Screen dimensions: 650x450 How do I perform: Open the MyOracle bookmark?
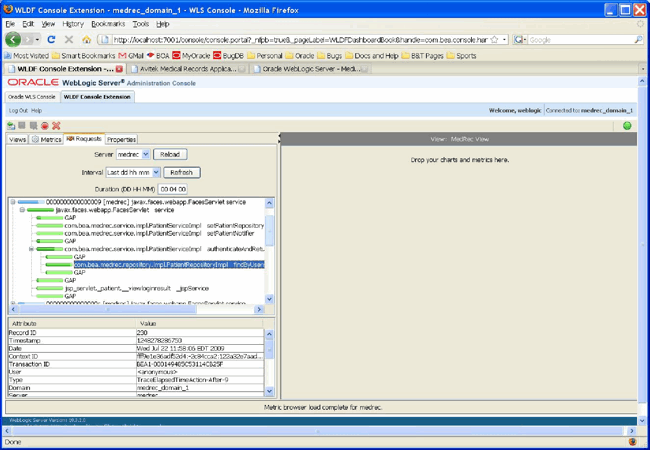click(x=192, y=56)
